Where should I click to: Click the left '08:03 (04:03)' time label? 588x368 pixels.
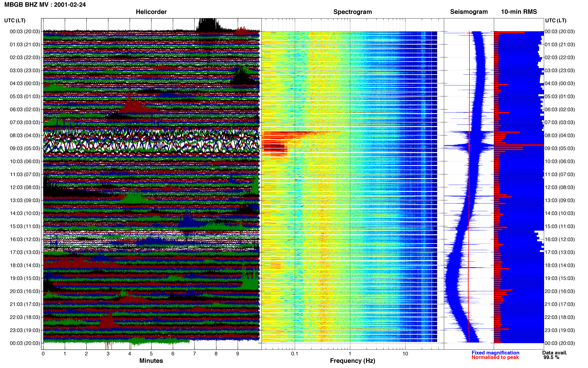(x=25, y=135)
